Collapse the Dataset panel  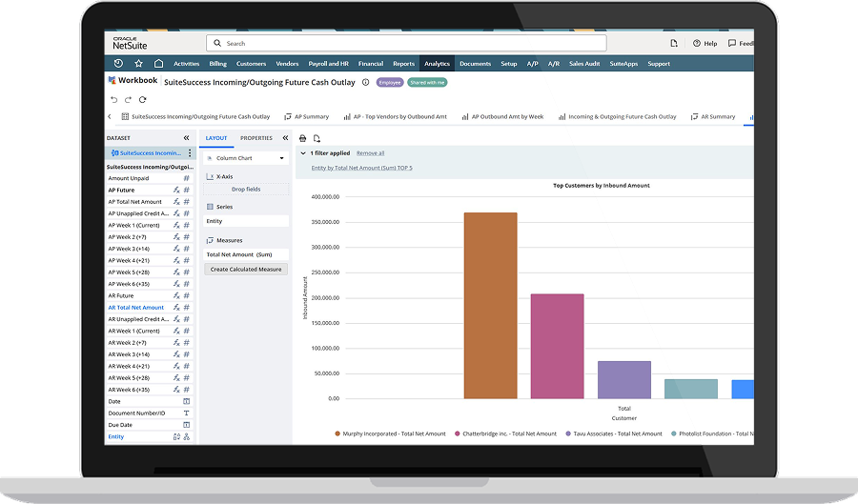(x=186, y=138)
